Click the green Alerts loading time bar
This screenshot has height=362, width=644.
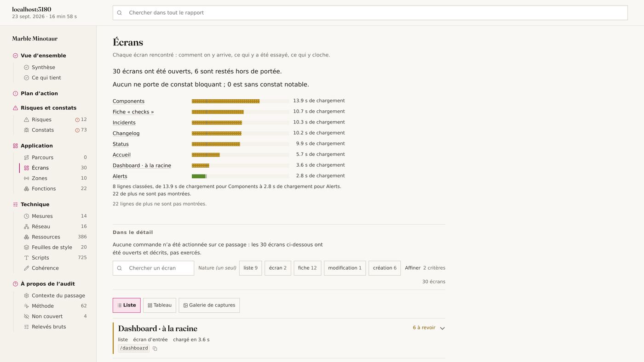click(x=199, y=176)
